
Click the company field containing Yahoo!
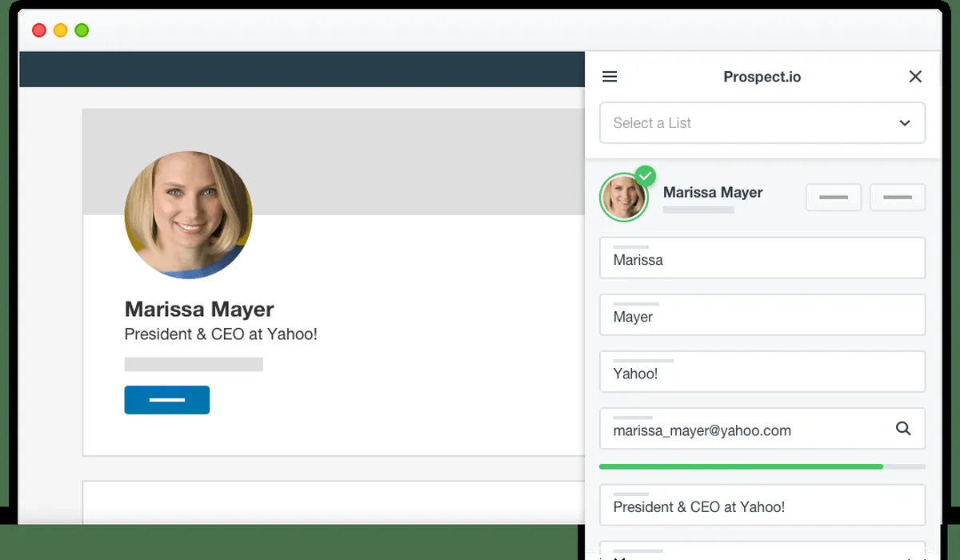coord(762,371)
